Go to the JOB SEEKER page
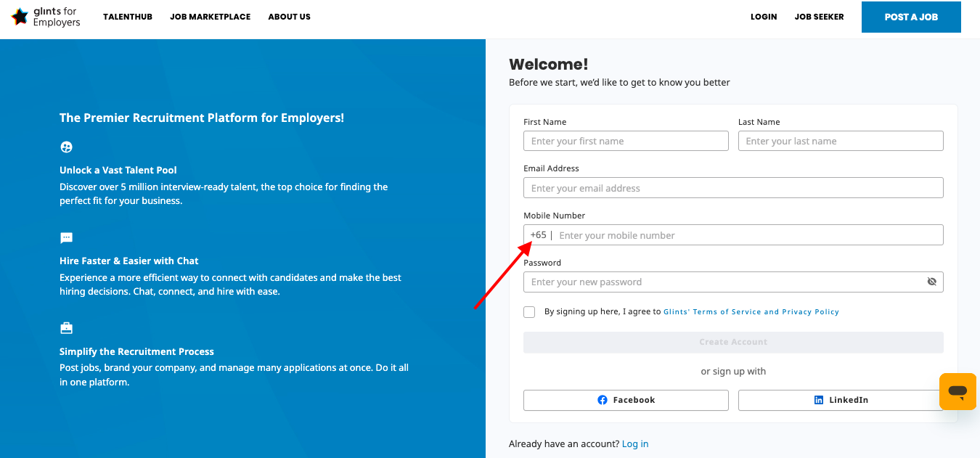The height and width of the screenshot is (458, 980). pos(819,17)
